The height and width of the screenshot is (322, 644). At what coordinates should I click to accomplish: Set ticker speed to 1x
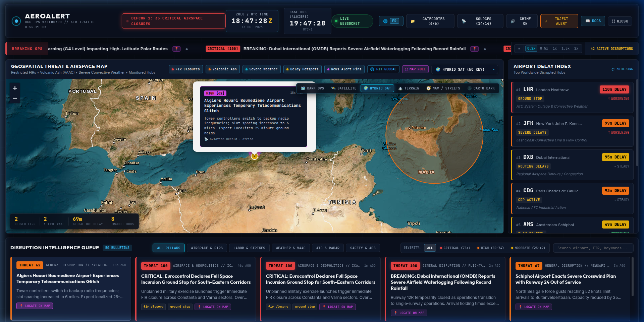click(555, 49)
